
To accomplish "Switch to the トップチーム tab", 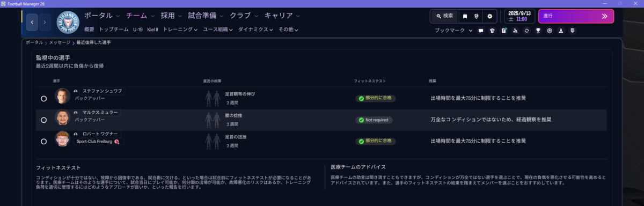I will 113,30.
